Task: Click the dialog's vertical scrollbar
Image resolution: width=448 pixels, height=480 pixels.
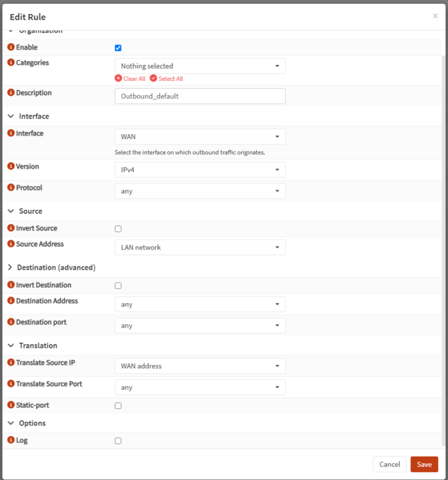Action: [x=444, y=250]
